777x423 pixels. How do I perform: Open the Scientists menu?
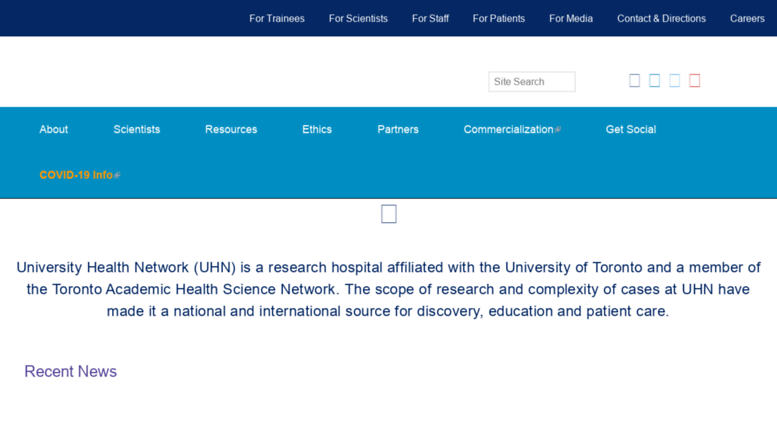[137, 129]
